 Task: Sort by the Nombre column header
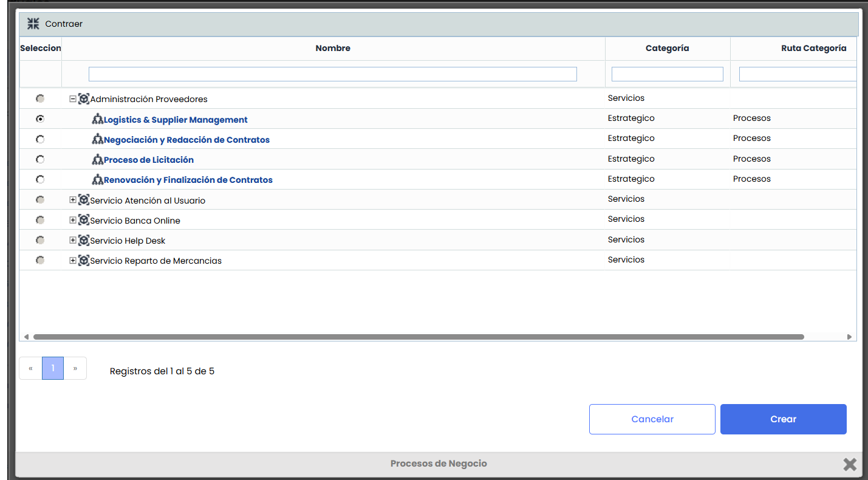[x=333, y=48]
